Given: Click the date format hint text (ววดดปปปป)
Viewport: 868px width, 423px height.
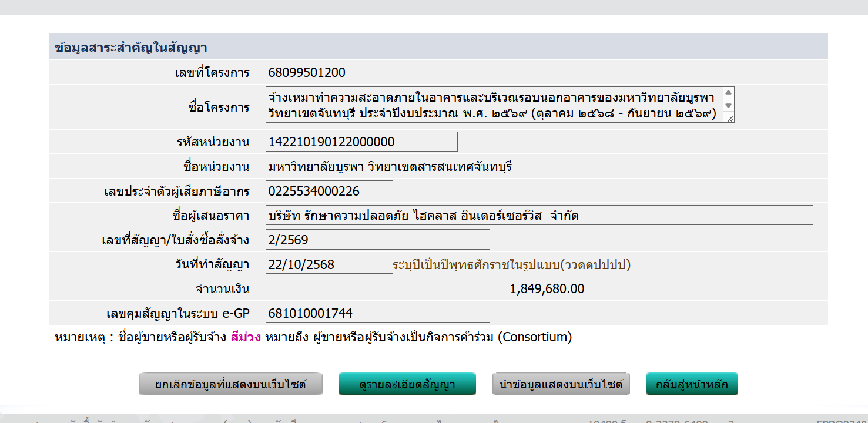Looking at the screenshot, I should (511, 265).
